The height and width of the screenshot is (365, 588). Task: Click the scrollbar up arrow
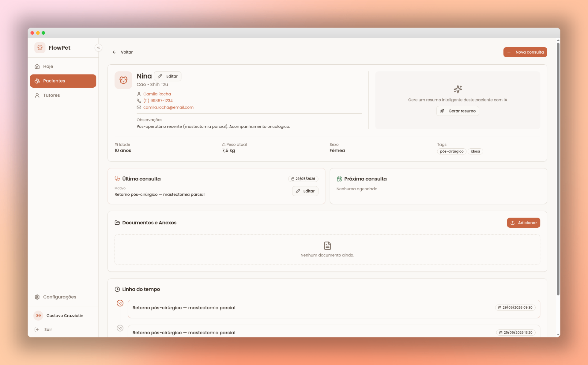[558, 40]
